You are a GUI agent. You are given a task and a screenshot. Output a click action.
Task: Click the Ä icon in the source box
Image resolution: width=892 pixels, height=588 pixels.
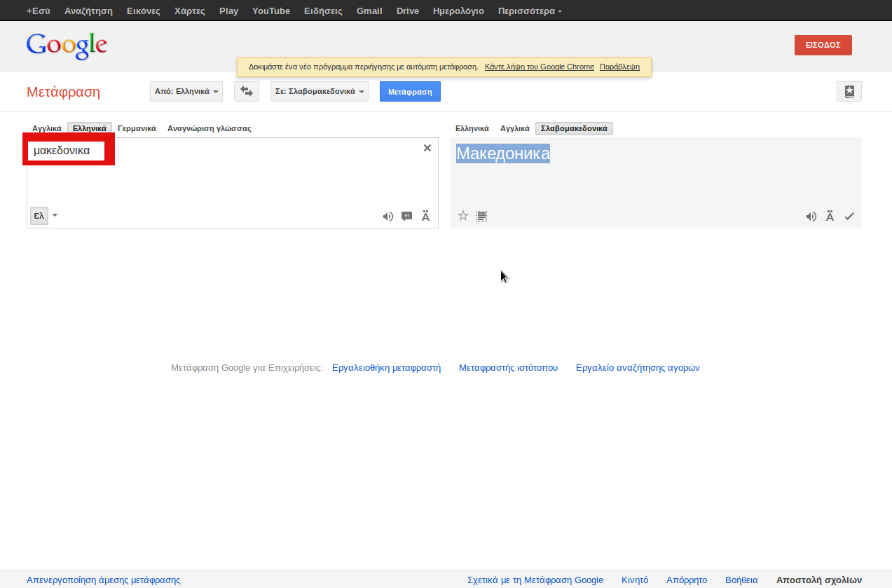pos(425,217)
